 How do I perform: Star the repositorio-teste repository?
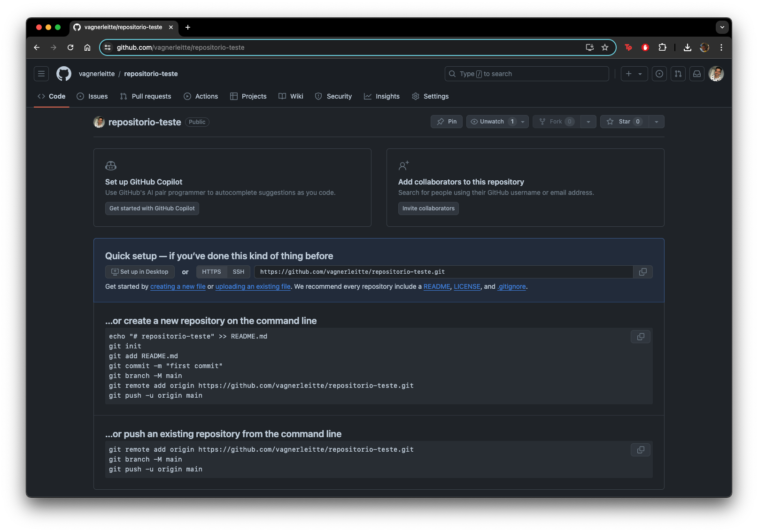624,122
